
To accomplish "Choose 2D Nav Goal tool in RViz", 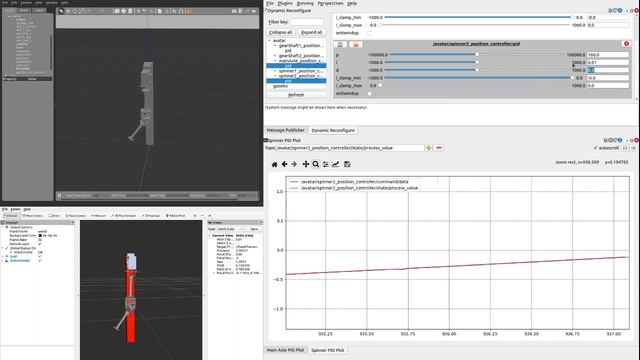I will [x=151, y=216].
